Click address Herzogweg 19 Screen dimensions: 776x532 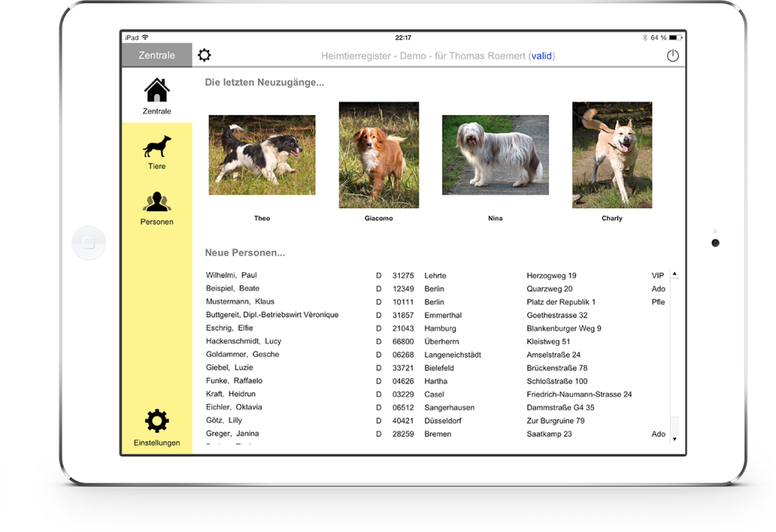click(x=552, y=276)
